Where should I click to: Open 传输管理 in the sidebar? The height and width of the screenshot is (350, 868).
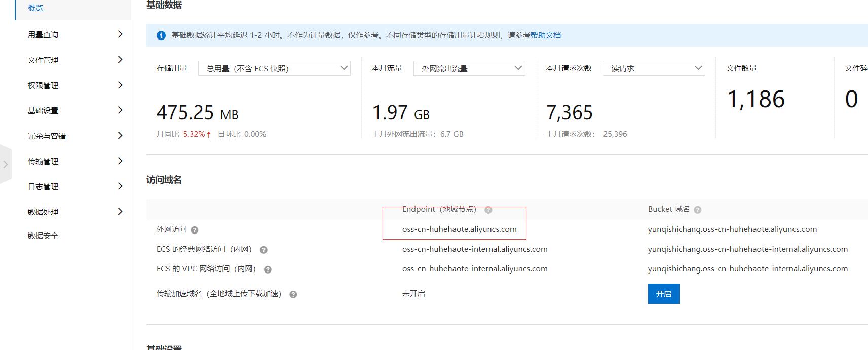coord(43,161)
